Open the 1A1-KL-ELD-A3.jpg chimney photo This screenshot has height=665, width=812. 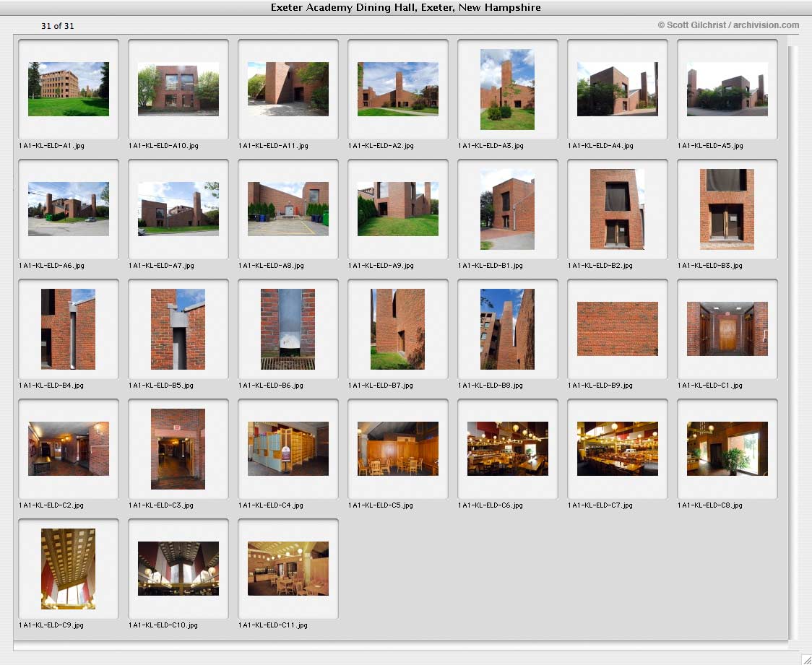point(507,89)
